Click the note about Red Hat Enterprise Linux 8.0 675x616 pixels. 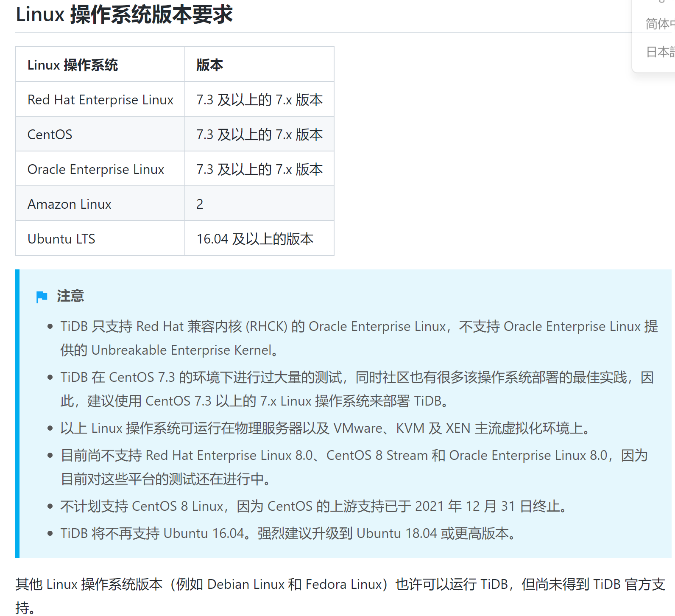click(354, 467)
